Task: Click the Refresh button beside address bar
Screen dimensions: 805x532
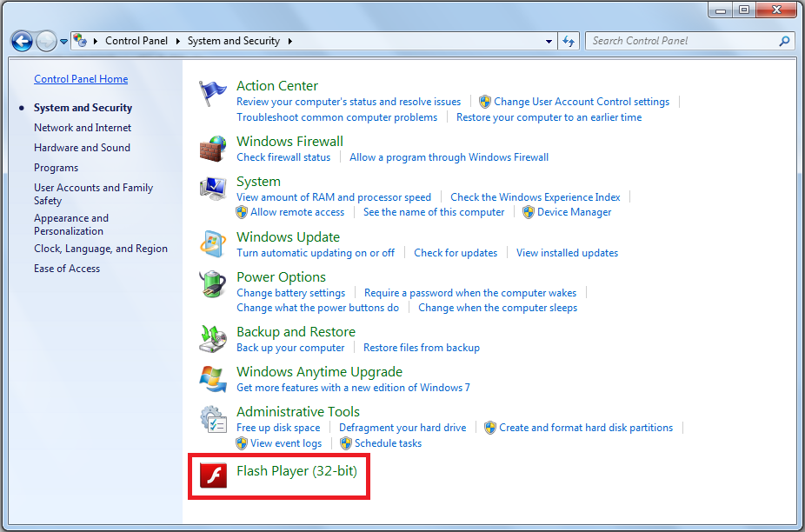Action: (569, 41)
